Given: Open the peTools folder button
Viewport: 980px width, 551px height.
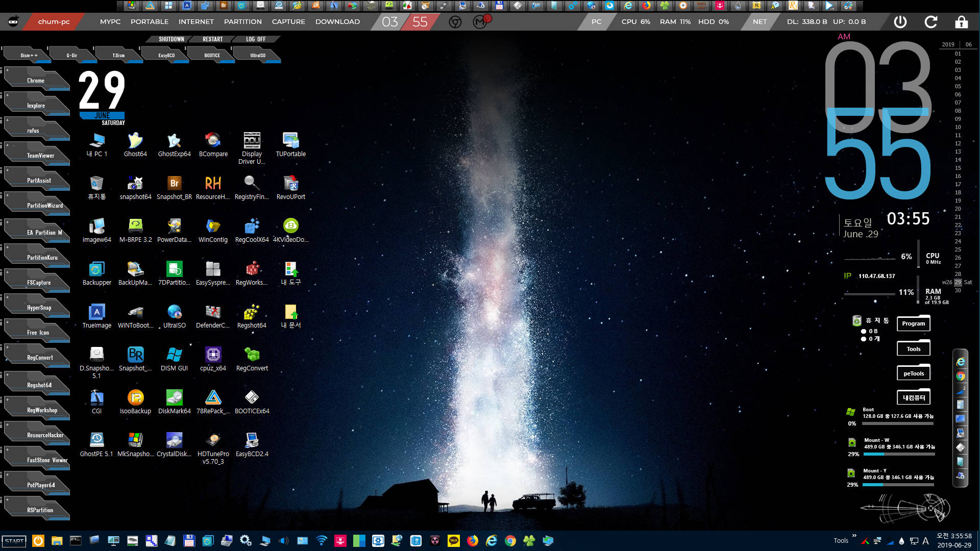Looking at the screenshot, I should tap(913, 373).
